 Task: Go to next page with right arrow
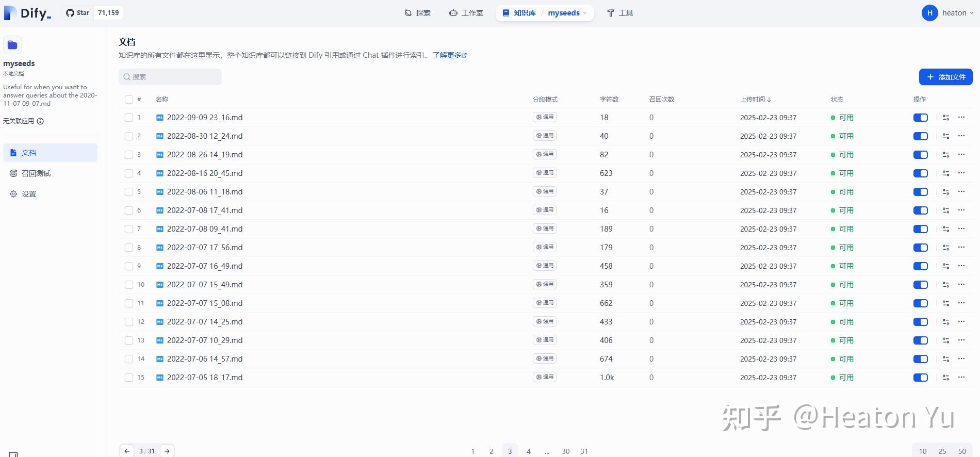point(167,451)
